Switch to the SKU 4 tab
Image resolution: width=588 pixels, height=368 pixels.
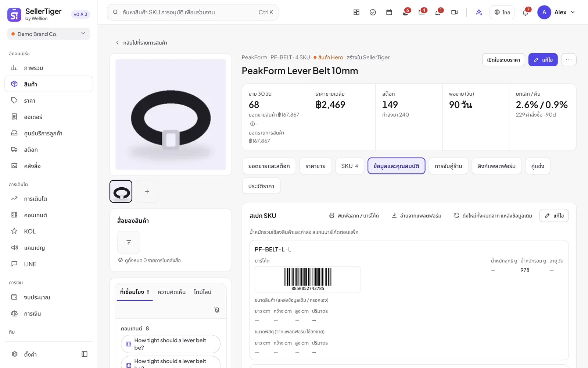(349, 166)
